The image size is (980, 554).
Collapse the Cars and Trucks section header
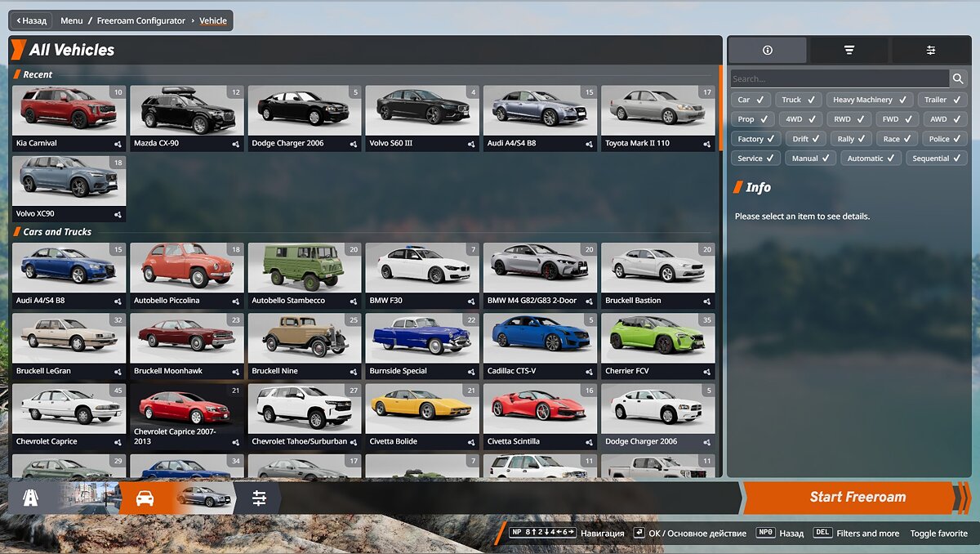pyautogui.click(x=57, y=232)
